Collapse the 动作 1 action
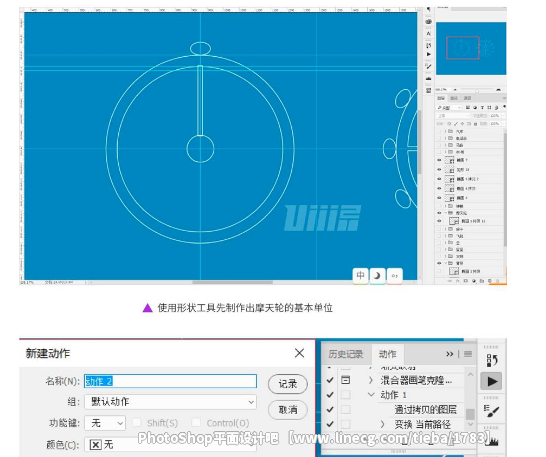 [371, 395]
